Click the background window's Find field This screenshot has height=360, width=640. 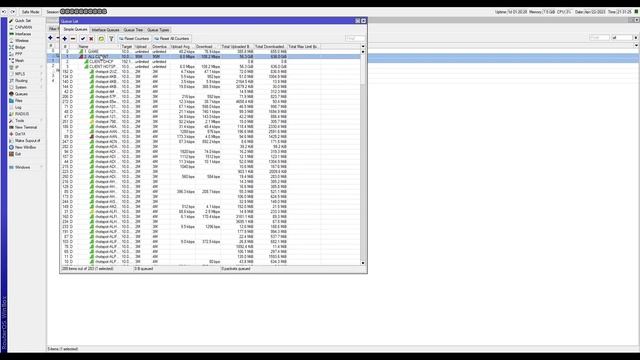pos(599,38)
